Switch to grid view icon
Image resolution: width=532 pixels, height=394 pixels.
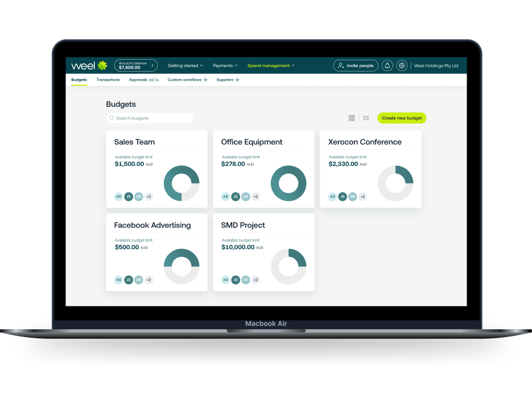click(x=352, y=118)
